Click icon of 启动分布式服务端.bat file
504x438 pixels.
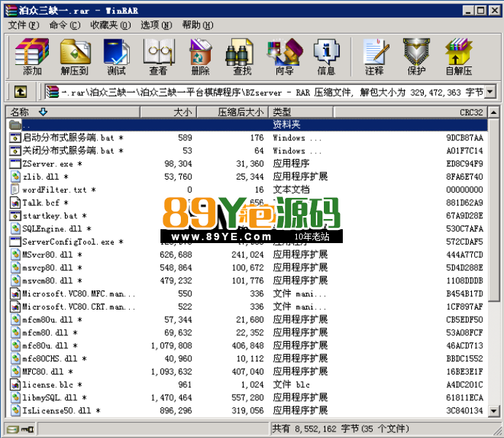point(15,138)
